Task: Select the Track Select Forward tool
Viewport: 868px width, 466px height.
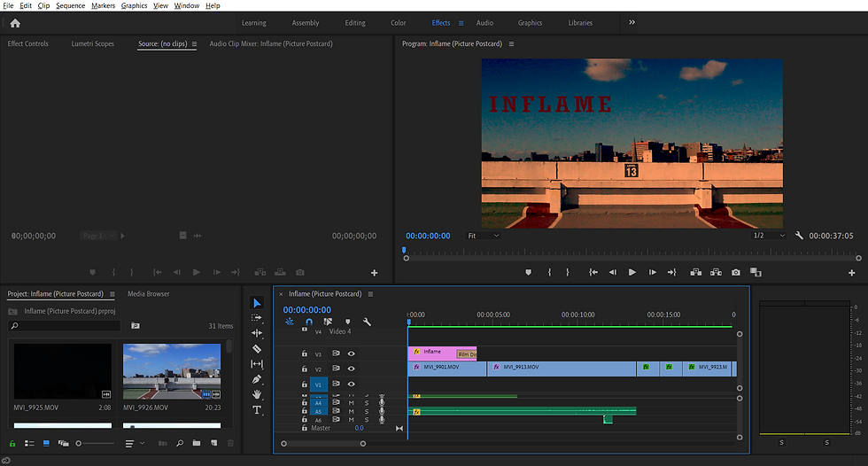Action: pyautogui.click(x=257, y=318)
